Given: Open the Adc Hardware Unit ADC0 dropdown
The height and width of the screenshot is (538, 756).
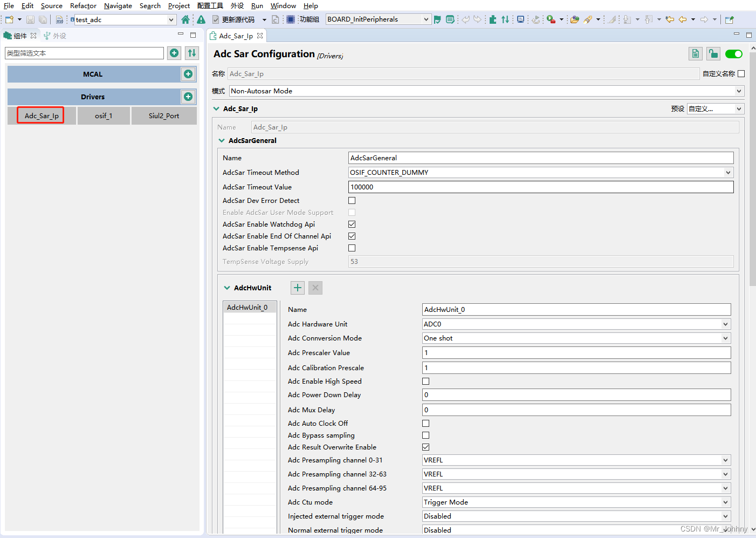Looking at the screenshot, I should click(576, 324).
